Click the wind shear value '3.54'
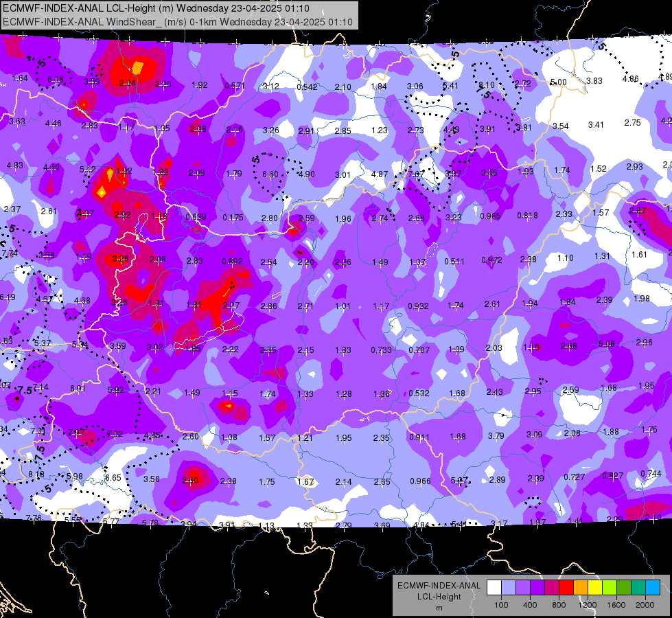The height and width of the screenshot is (618, 672). pos(561,126)
